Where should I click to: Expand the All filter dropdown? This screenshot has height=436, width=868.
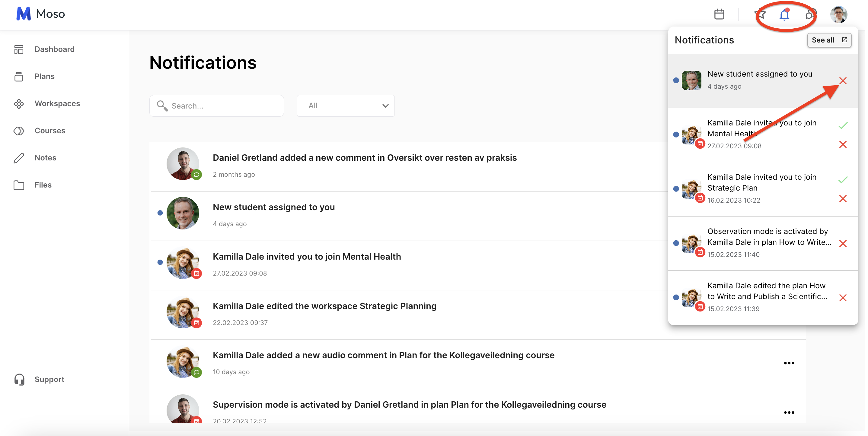[x=345, y=106]
